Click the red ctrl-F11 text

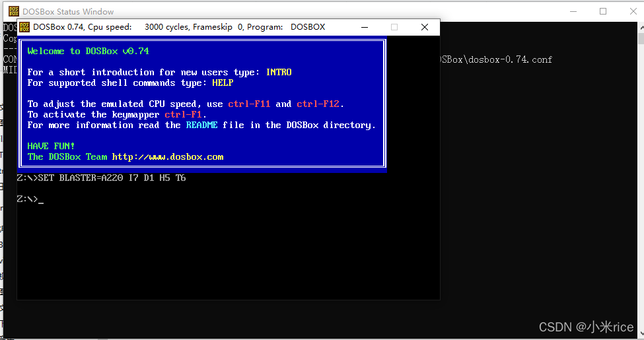click(x=249, y=104)
